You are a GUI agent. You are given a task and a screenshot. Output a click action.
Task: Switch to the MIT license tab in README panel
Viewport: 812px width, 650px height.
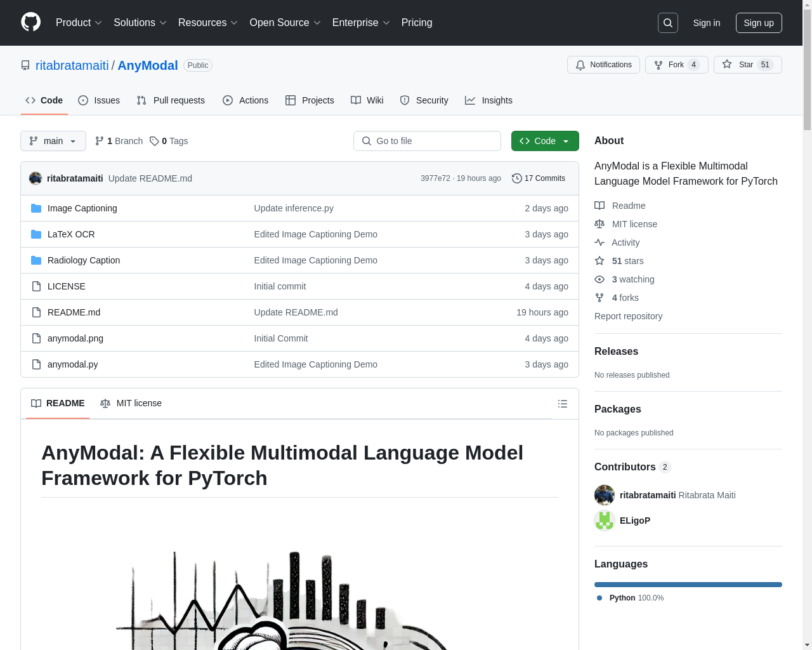(131, 403)
